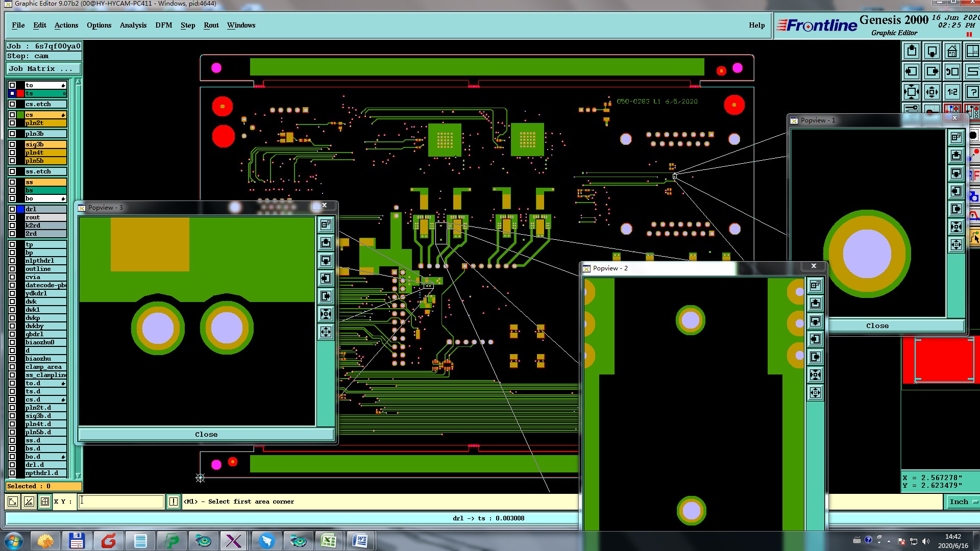This screenshot has height=551, width=980.
Task: Click the previous view undo icon
Action: coord(952,72)
